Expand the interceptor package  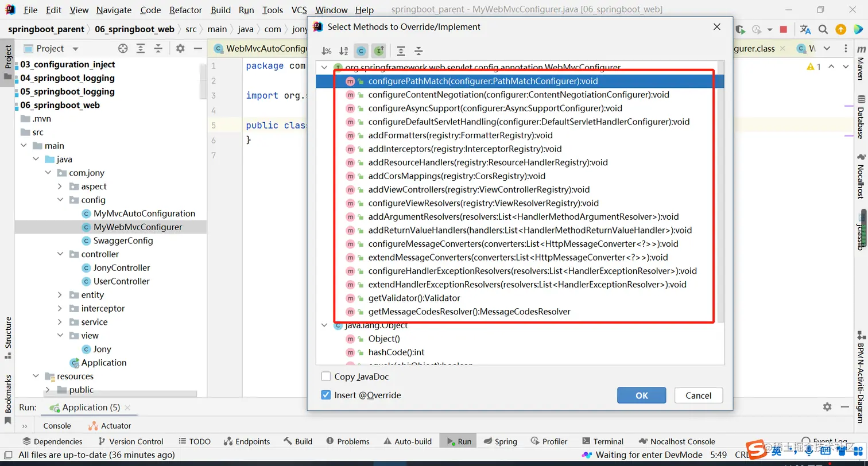[60, 309]
